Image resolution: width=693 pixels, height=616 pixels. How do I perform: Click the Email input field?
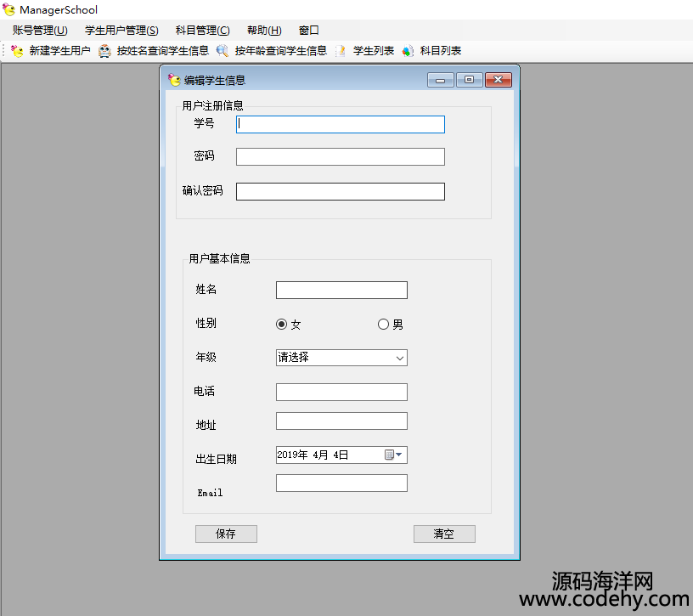tap(341, 483)
